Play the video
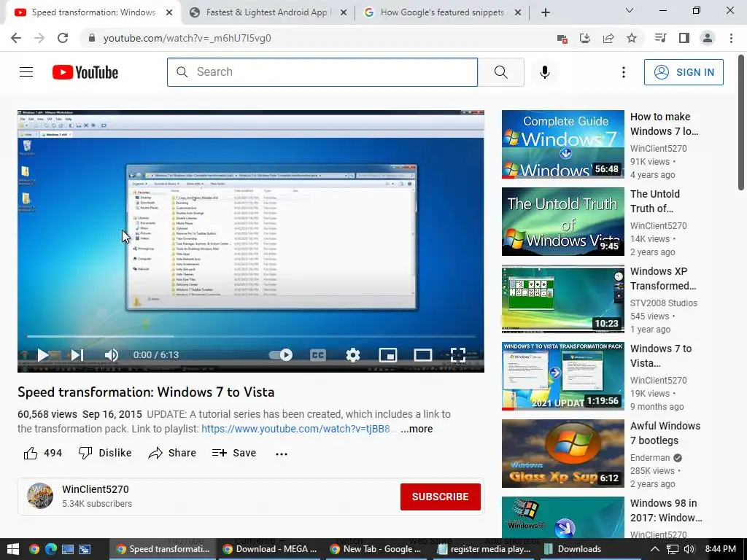The height and width of the screenshot is (560, 747). click(43, 355)
